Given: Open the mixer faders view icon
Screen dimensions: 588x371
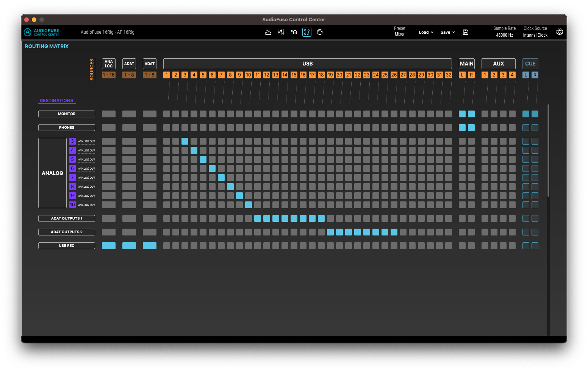Looking at the screenshot, I should point(281,32).
